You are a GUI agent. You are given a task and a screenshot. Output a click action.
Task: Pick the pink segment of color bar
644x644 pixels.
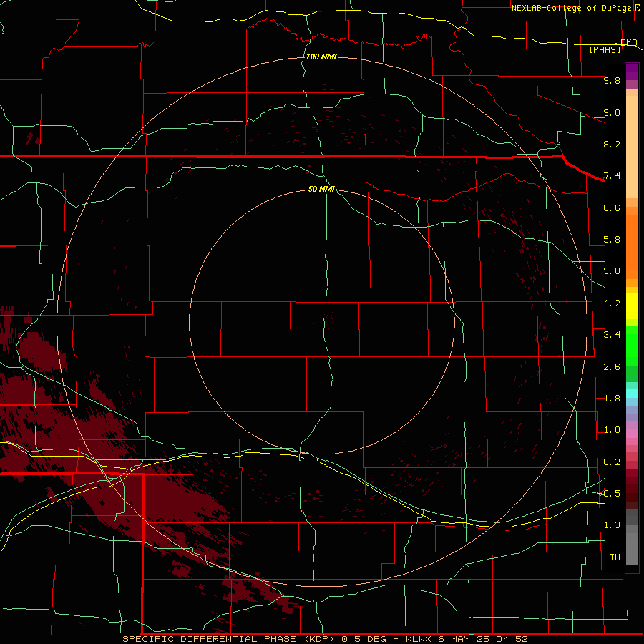point(632,434)
